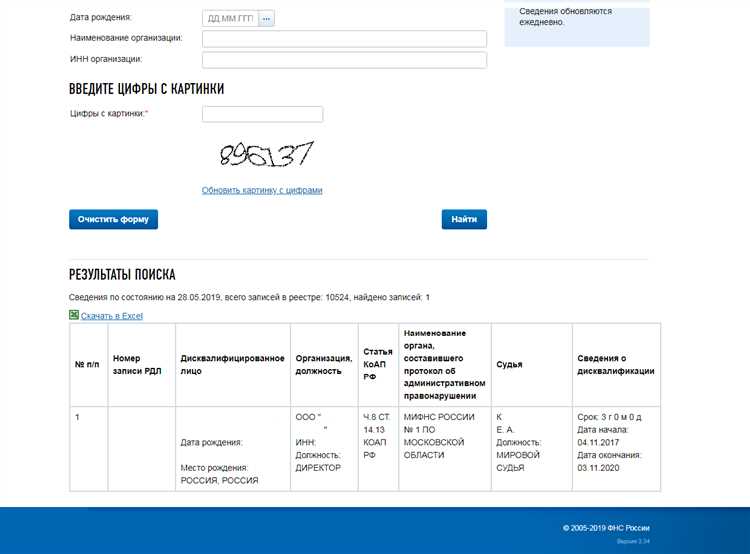Click the organization INN input field

[x=344, y=60]
